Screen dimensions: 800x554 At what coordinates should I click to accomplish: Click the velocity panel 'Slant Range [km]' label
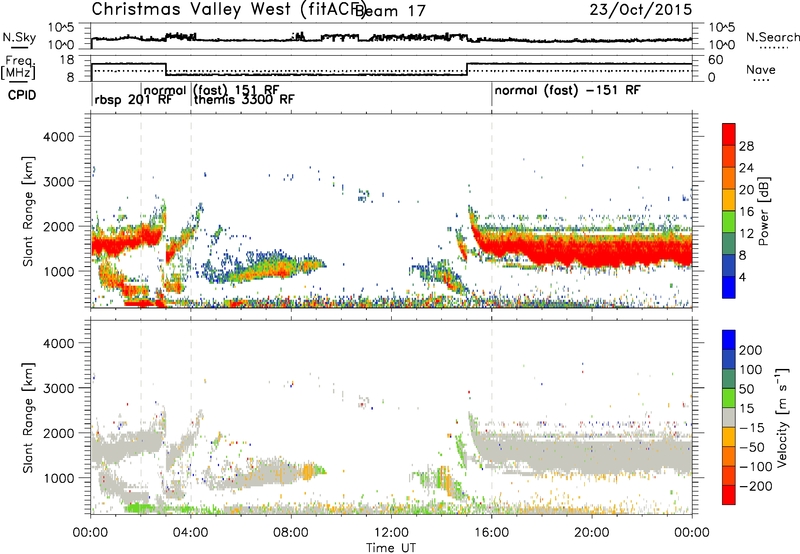[28, 417]
